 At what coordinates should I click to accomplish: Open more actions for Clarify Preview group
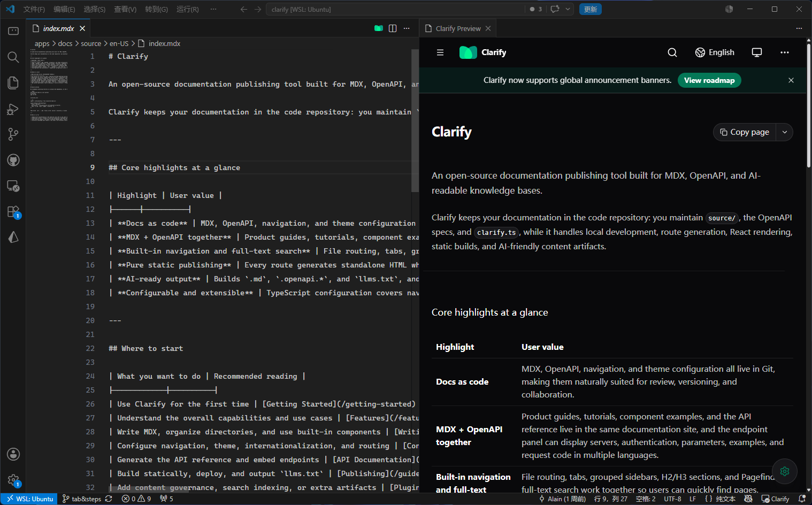[x=799, y=28]
